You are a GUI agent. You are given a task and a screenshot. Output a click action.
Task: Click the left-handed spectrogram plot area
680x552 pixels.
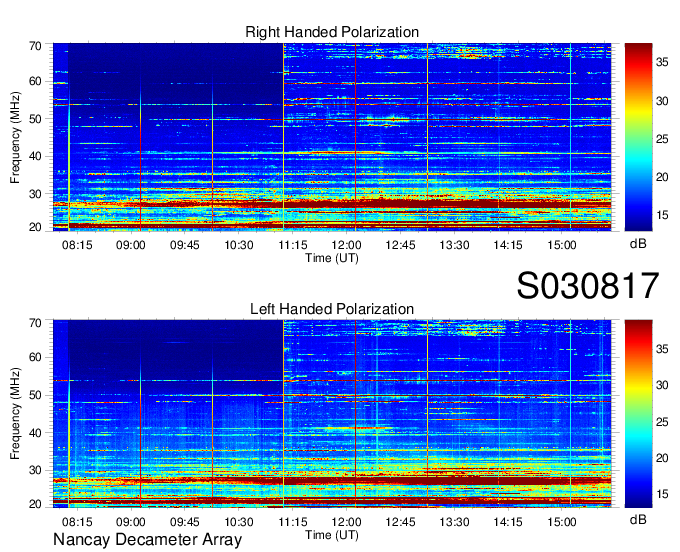[332, 414]
